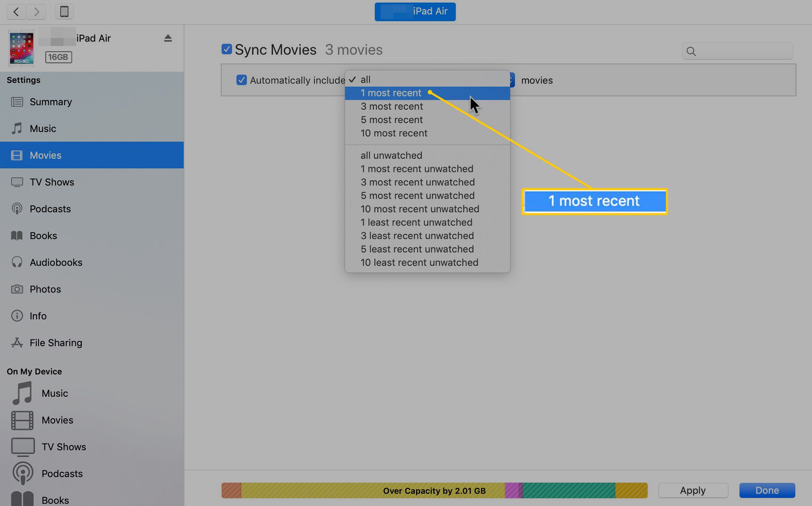Choose '3 most recent unwatched'
The image size is (812, 506).
click(427, 182)
